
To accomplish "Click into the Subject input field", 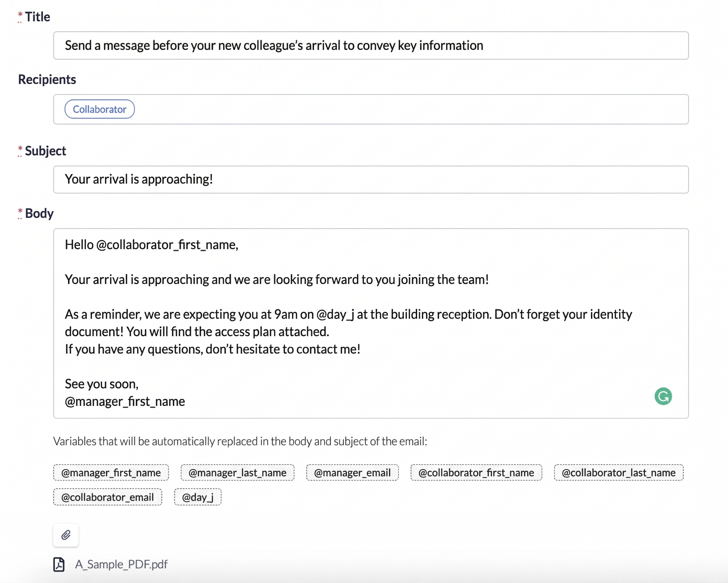I will [371, 179].
